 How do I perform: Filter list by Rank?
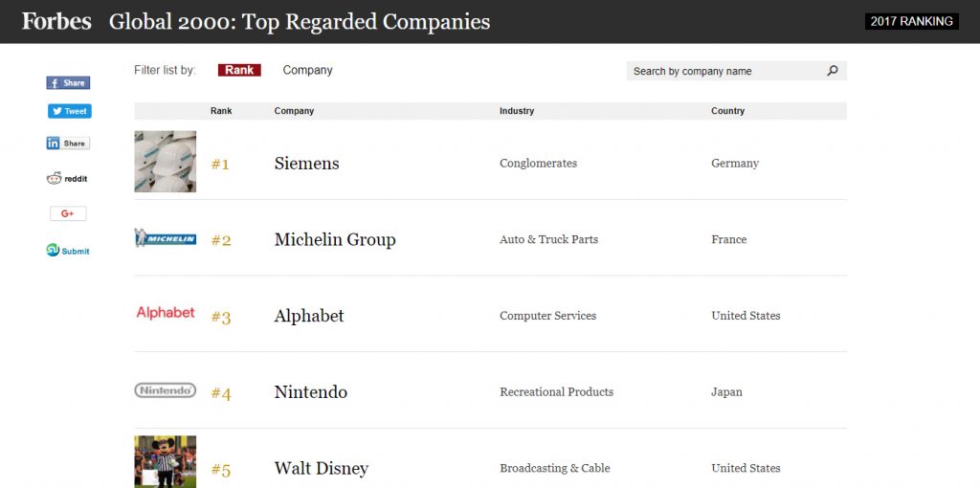[x=239, y=70]
